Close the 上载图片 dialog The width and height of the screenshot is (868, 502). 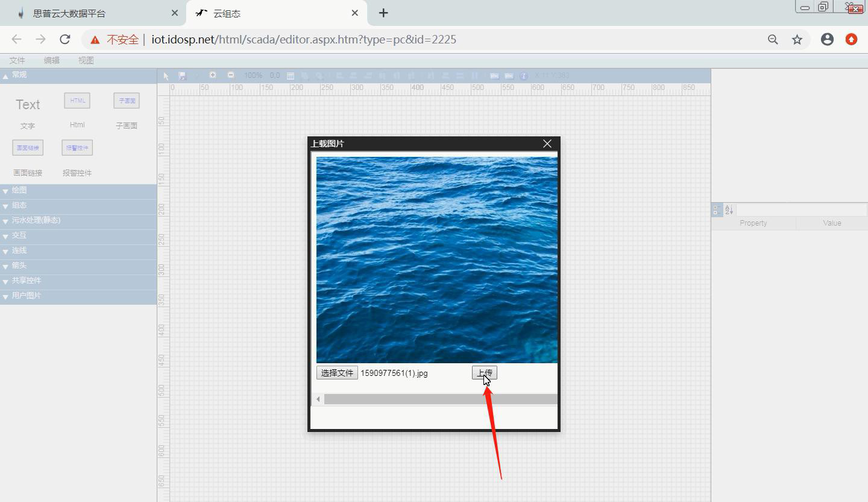pyautogui.click(x=547, y=144)
